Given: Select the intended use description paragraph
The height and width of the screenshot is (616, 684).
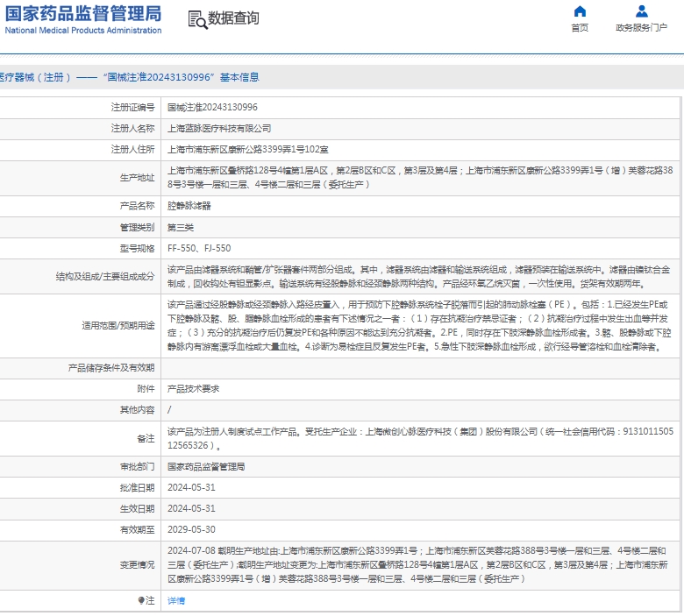Looking at the screenshot, I should point(419,326).
